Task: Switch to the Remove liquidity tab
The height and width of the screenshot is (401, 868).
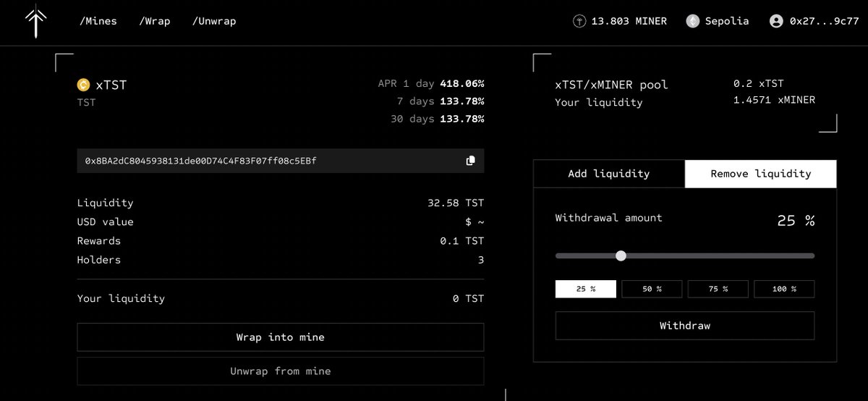Action: 761,174
